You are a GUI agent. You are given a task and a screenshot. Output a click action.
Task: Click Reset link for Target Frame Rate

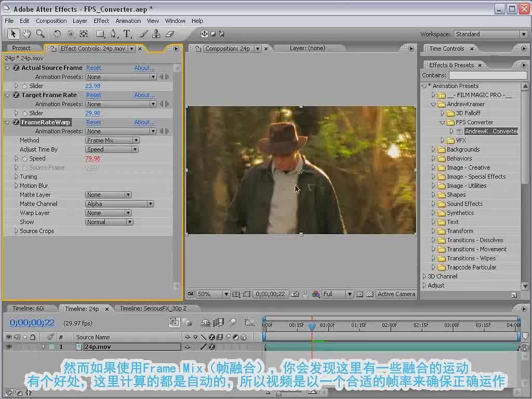[x=94, y=96]
